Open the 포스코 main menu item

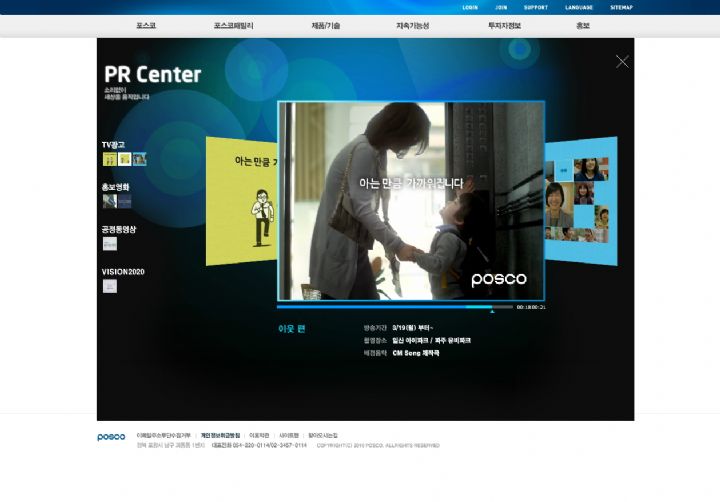pyautogui.click(x=146, y=26)
